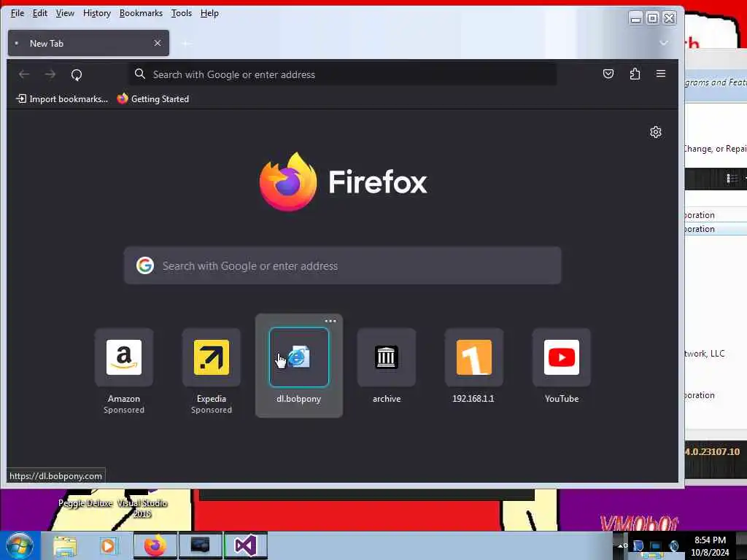Click the magnifier icon in address bar

coord(139,74)
